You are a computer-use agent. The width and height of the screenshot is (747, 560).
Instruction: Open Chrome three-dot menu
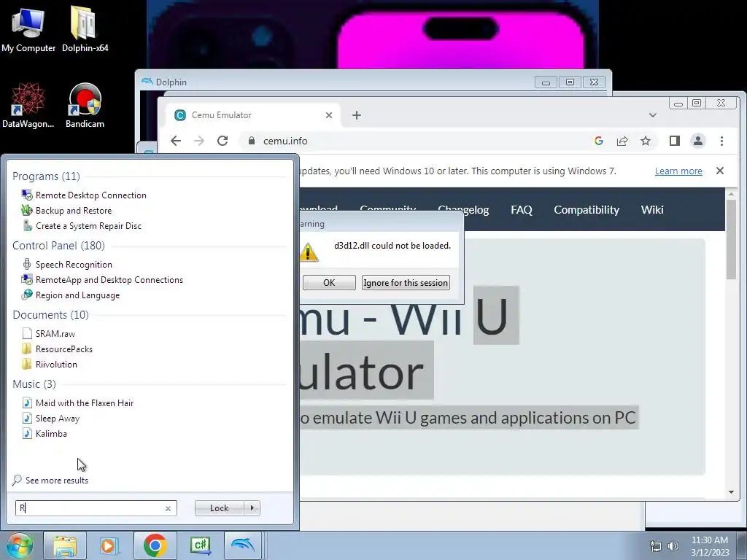click(721, 141)
